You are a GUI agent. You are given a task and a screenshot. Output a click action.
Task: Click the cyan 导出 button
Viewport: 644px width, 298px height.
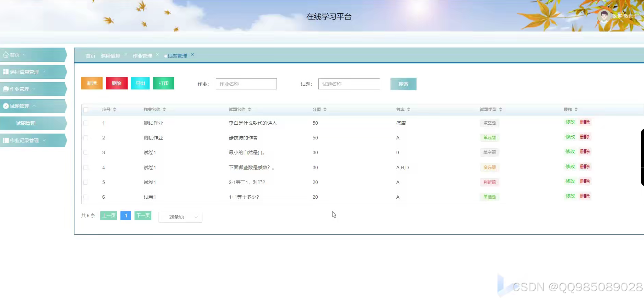point(140,83)
